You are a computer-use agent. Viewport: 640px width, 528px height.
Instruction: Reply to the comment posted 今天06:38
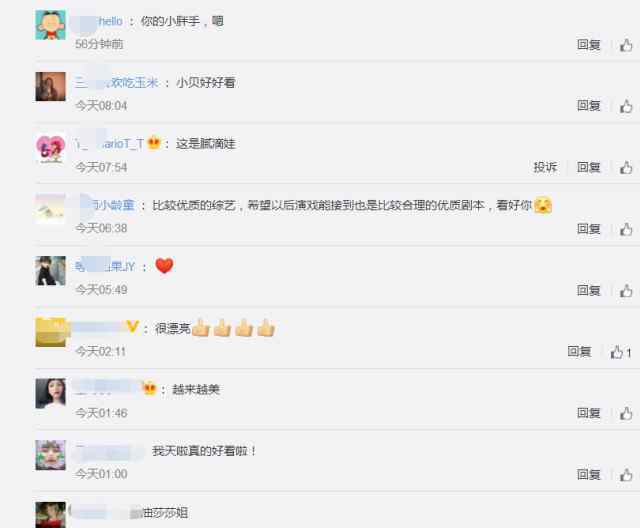[x=589, y=229]
